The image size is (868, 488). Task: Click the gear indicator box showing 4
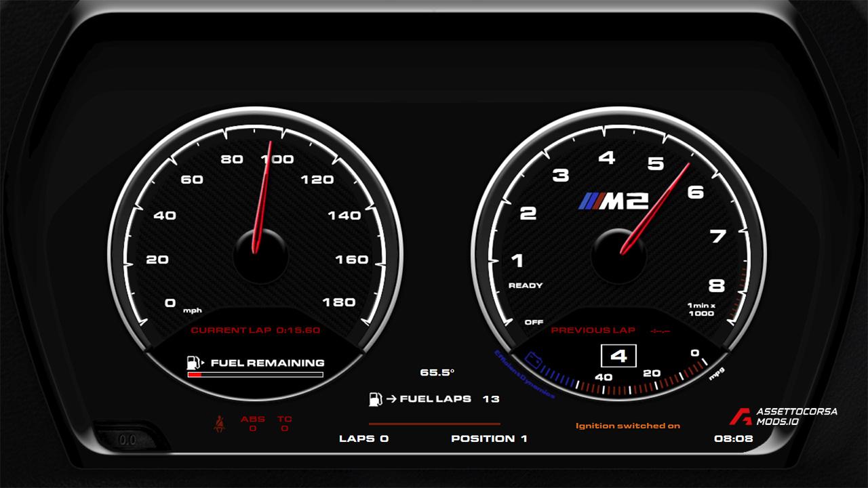tap(618, 356)
